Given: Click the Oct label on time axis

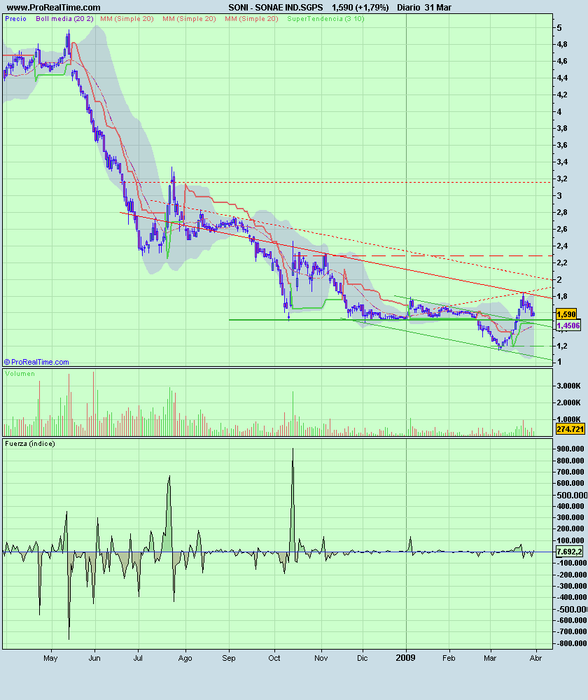Looking at the screenshot, I should point(274,658).
